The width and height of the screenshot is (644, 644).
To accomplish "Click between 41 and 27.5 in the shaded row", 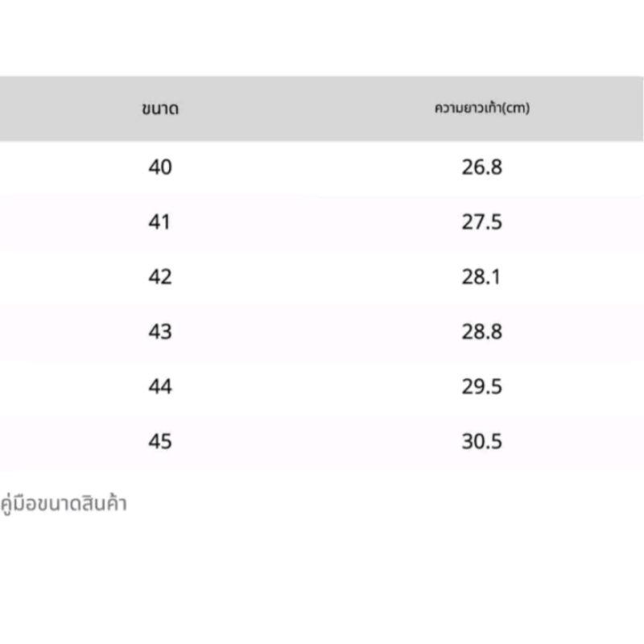I will tap(322, 222).
